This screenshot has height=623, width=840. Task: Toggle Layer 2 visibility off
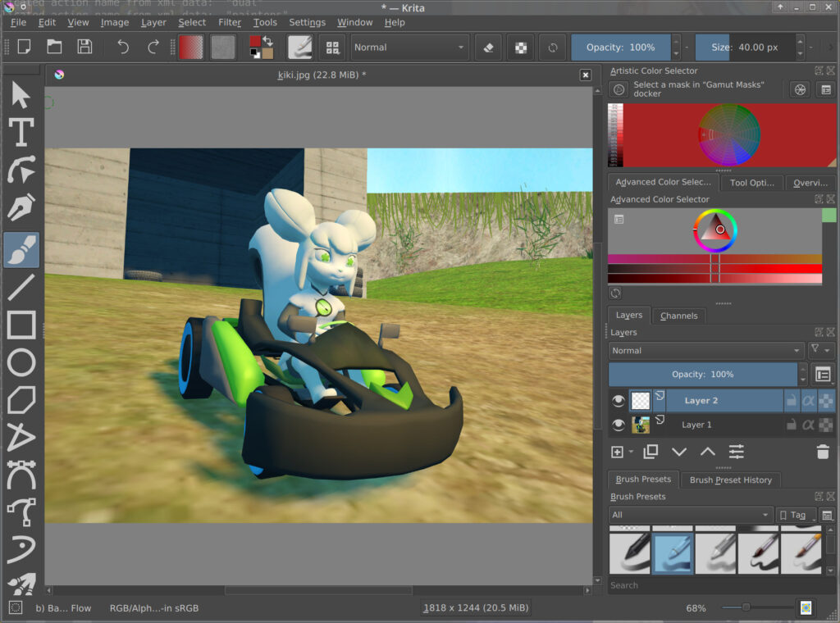point(618,400)
